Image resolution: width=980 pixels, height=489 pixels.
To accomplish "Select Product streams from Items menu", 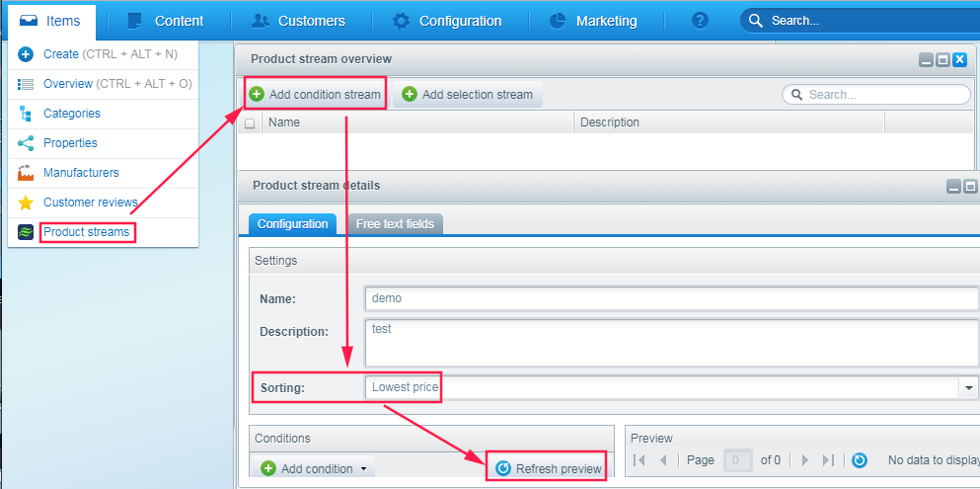I will [86, 232].
